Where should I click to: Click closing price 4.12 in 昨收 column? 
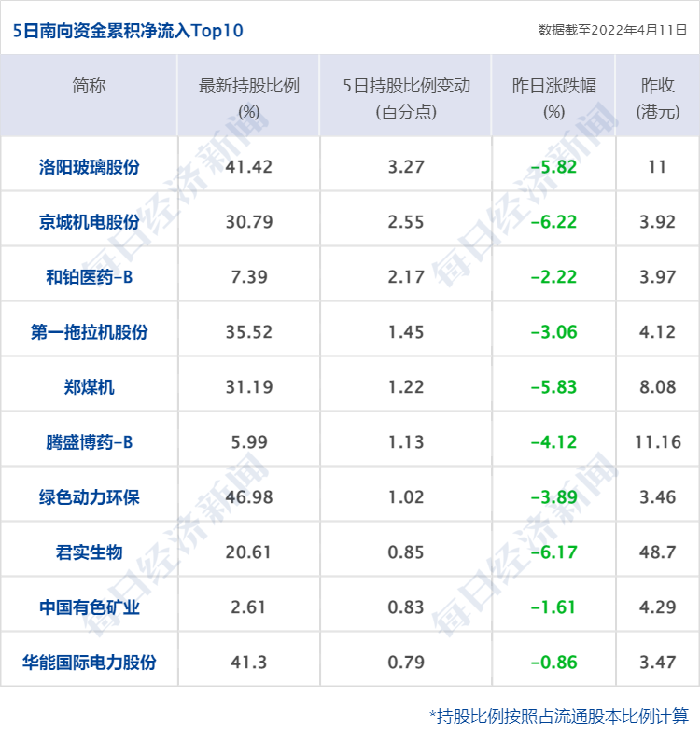click(657, 332)
